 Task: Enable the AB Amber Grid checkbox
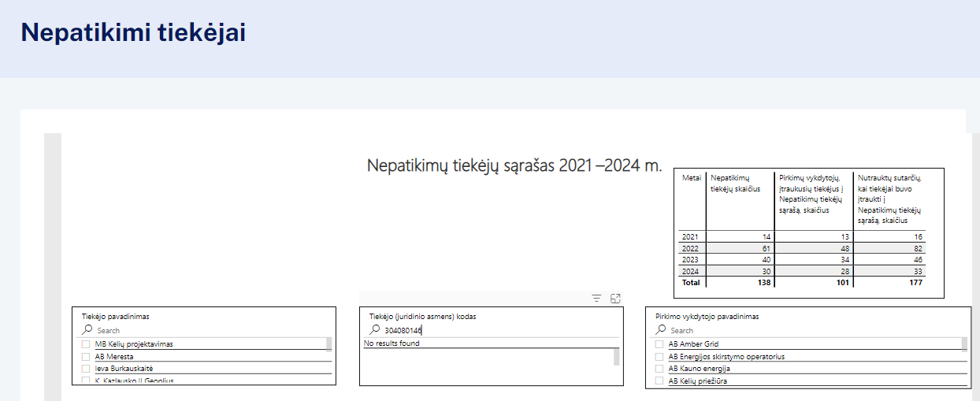(x=659, y=344)
